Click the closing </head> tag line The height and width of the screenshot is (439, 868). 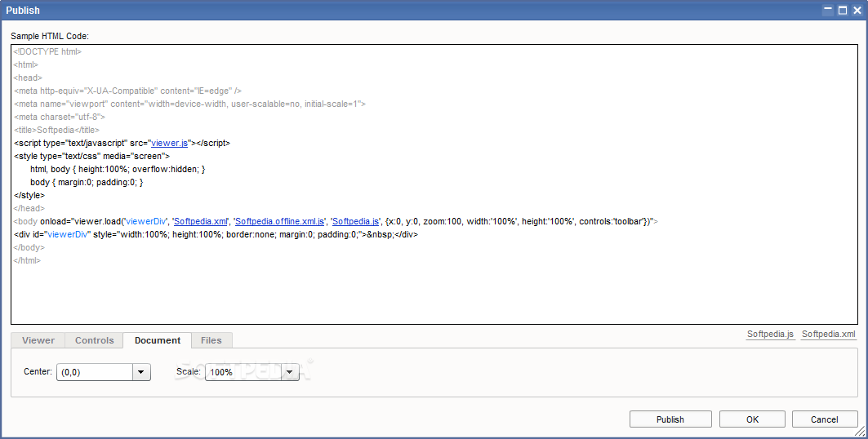point(29,208)
